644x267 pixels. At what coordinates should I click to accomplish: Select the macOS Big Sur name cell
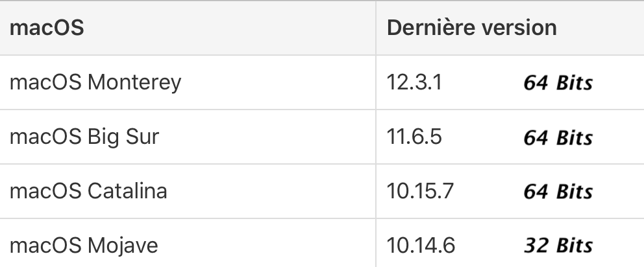84,137
